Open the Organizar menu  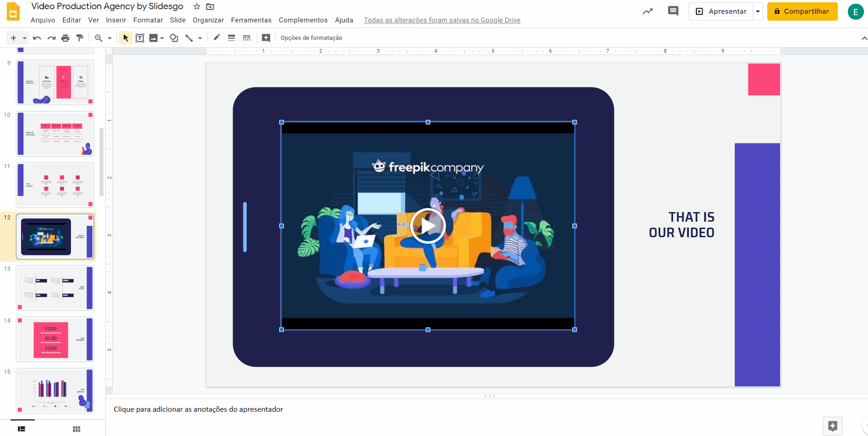208,20
